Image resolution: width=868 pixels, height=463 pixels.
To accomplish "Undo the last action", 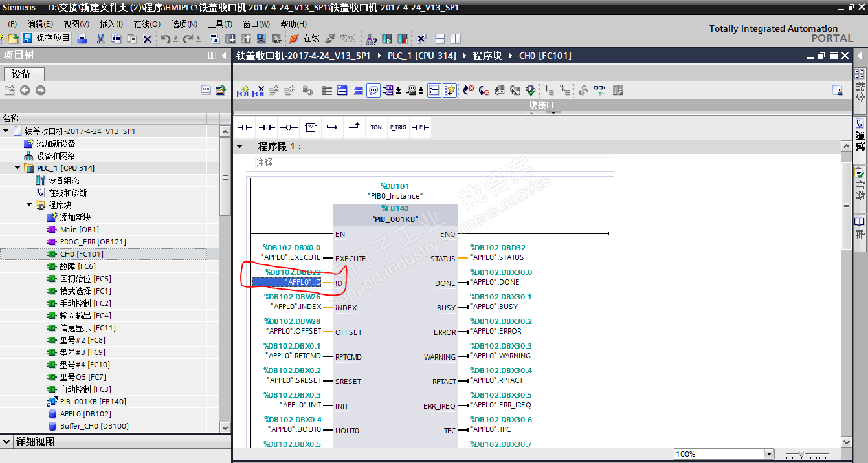I will [165, 39].
